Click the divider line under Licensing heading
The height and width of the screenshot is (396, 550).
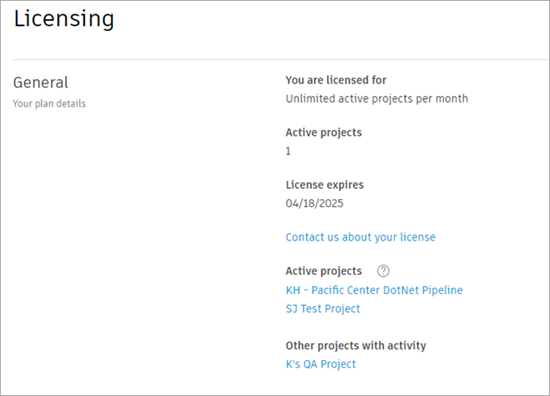(x=281, y=60)
